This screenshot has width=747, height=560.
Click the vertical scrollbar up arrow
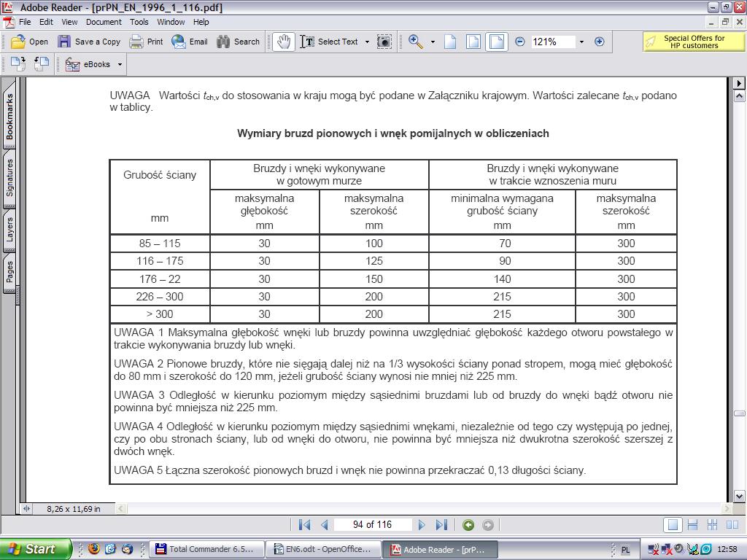tap(740, 97)
